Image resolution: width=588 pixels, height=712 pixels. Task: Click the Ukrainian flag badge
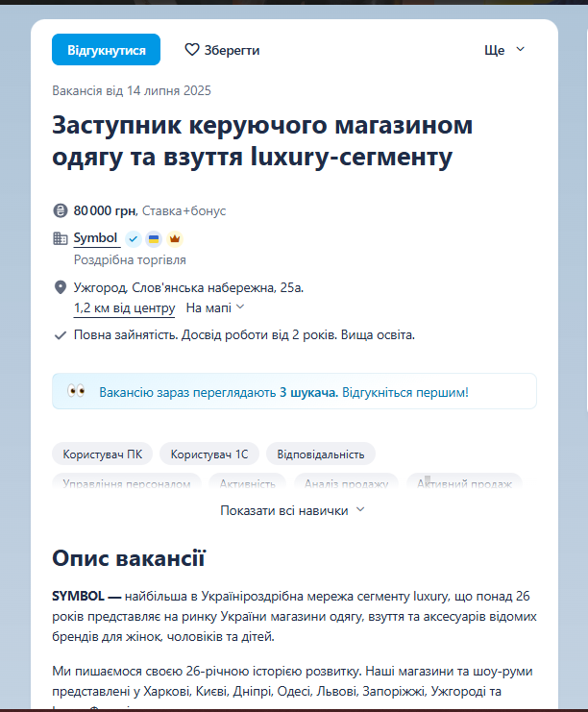(x=154, y=239)
